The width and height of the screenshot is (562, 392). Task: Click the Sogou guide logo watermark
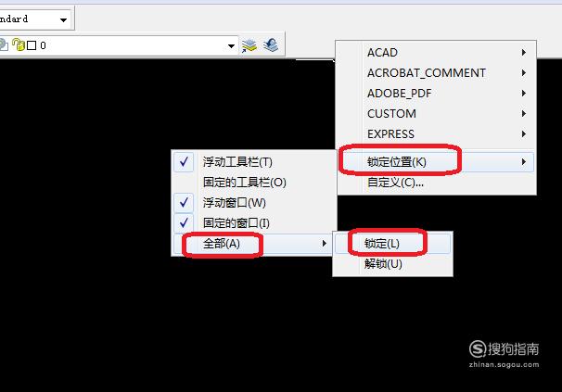click(504, 354)
